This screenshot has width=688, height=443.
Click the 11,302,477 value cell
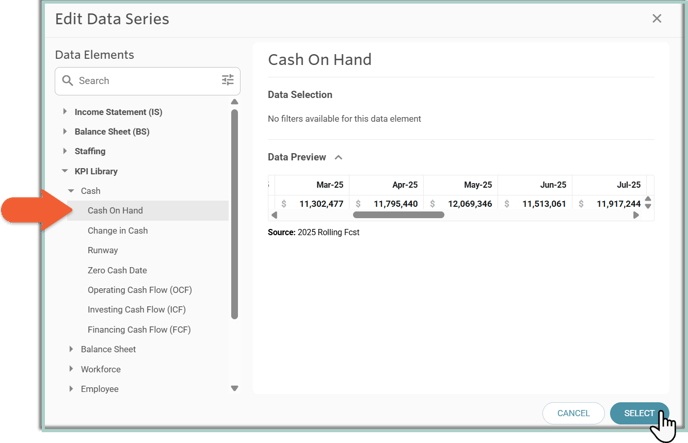(x=312, y=204)
